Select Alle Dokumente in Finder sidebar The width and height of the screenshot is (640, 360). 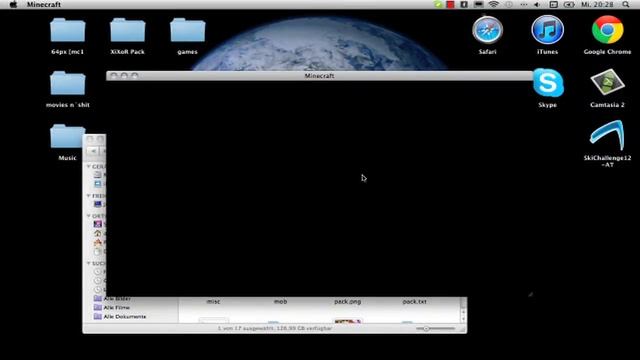(x=125, y=316)
